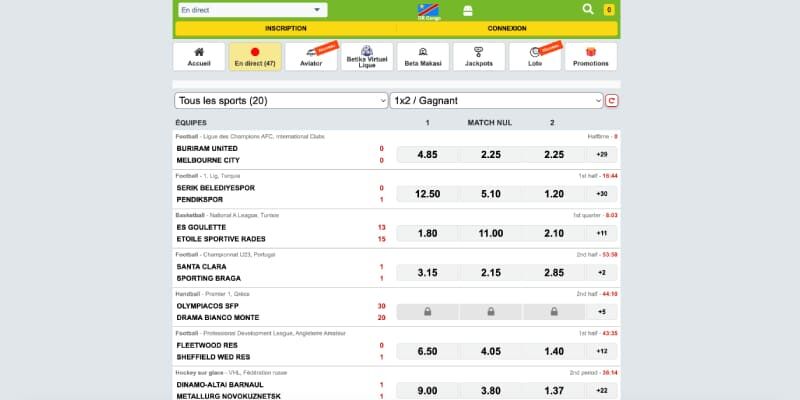Click SPORTING BRAGA team name
This screenshot has width=800, height=400.
(x=209, y=278)
